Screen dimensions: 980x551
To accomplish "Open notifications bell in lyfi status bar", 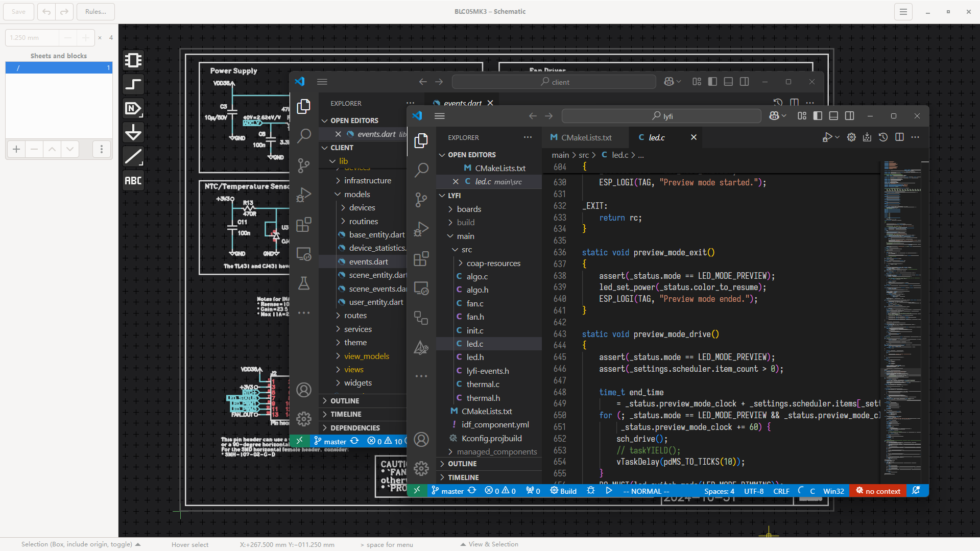I will point(916,491).
